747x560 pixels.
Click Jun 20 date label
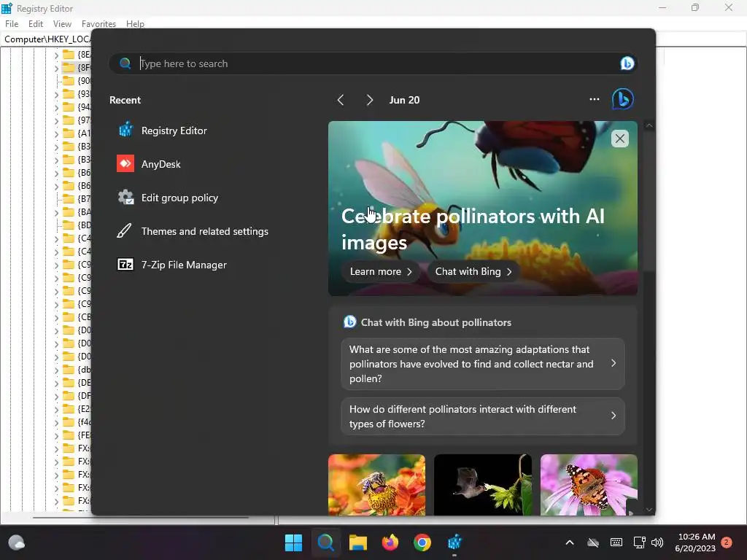[404, 100]
